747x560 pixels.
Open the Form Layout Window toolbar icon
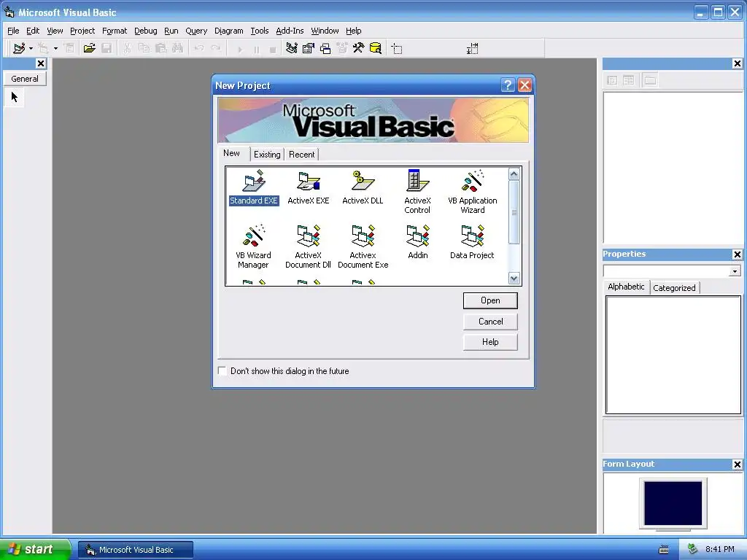click(x=325, y=48)
